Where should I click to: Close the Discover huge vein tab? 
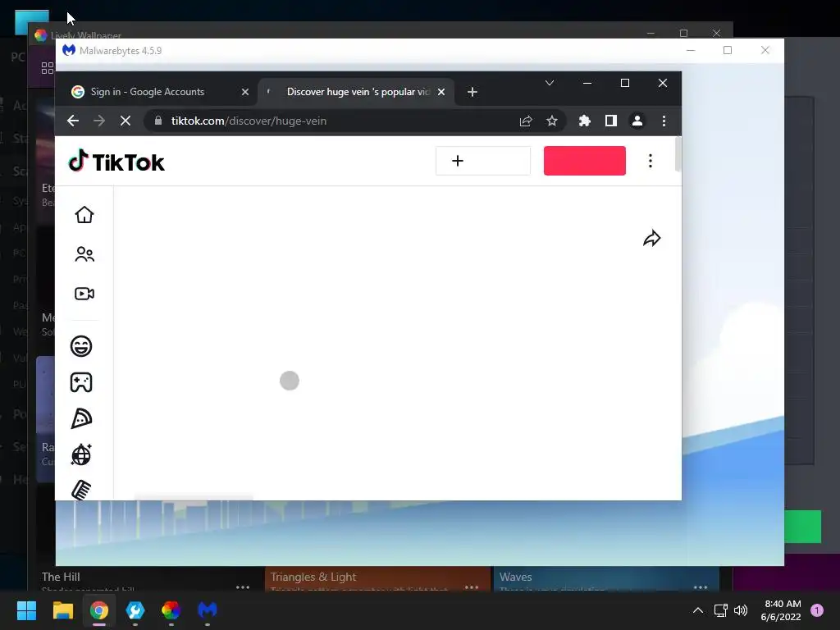coord(441,92)
